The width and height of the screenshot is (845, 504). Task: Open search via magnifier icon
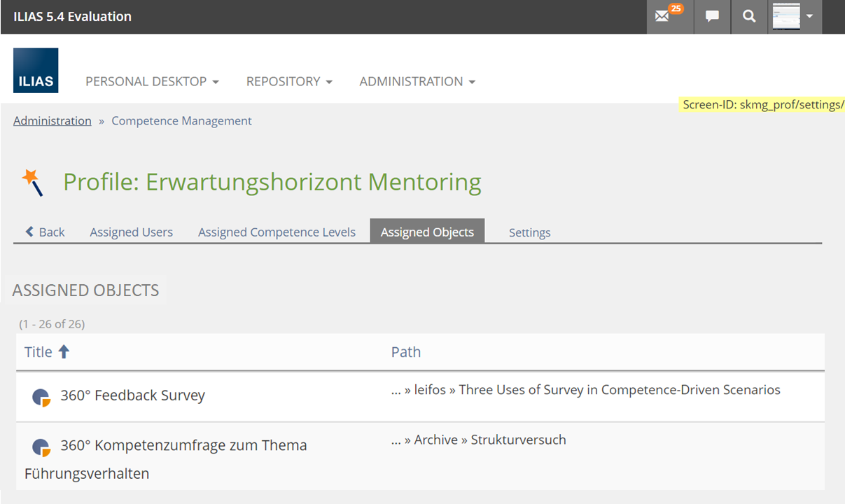coord(749,17)
